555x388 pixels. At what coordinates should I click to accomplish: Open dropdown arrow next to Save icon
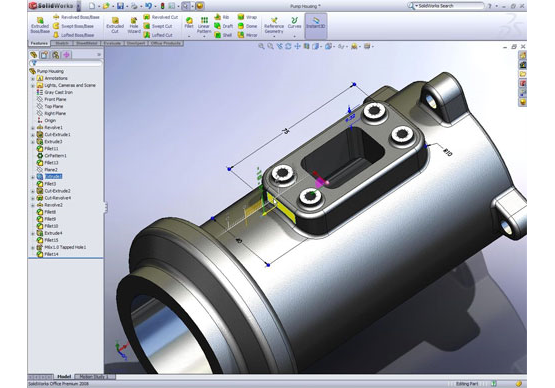(x=127, y=6)
